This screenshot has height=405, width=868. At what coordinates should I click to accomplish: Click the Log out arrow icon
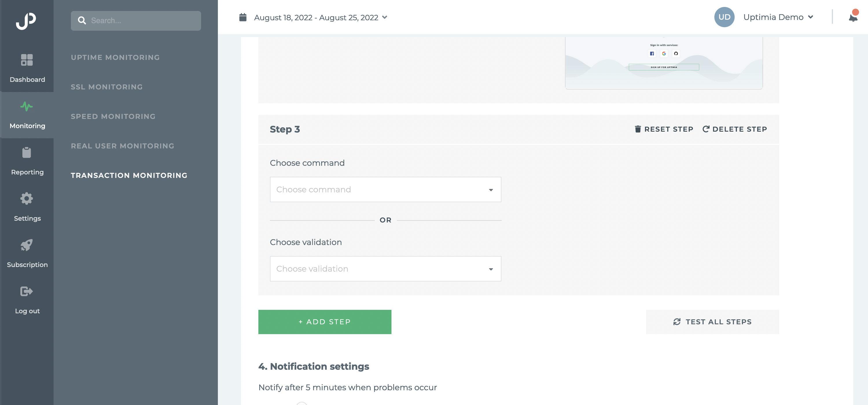point(27,291)
